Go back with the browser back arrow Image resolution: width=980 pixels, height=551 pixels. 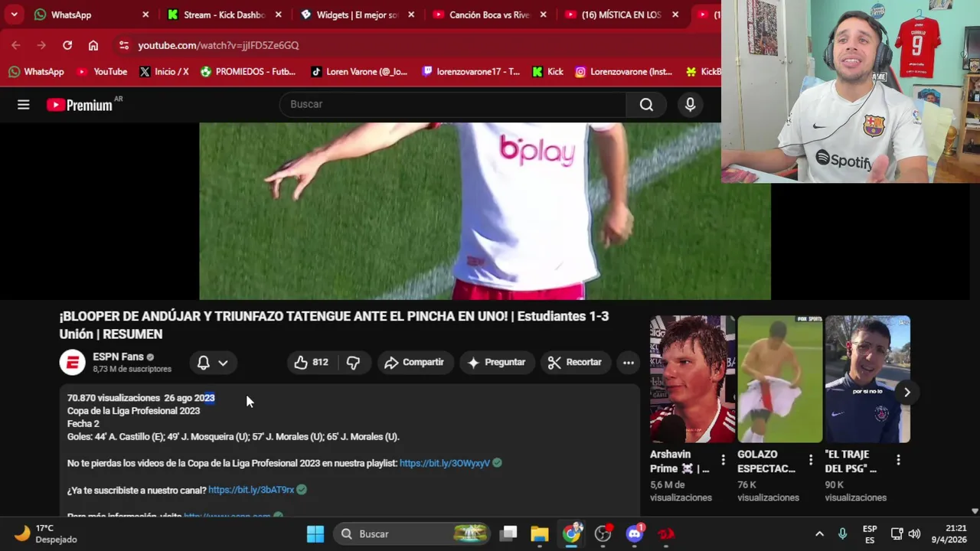(x=16, y=45)
